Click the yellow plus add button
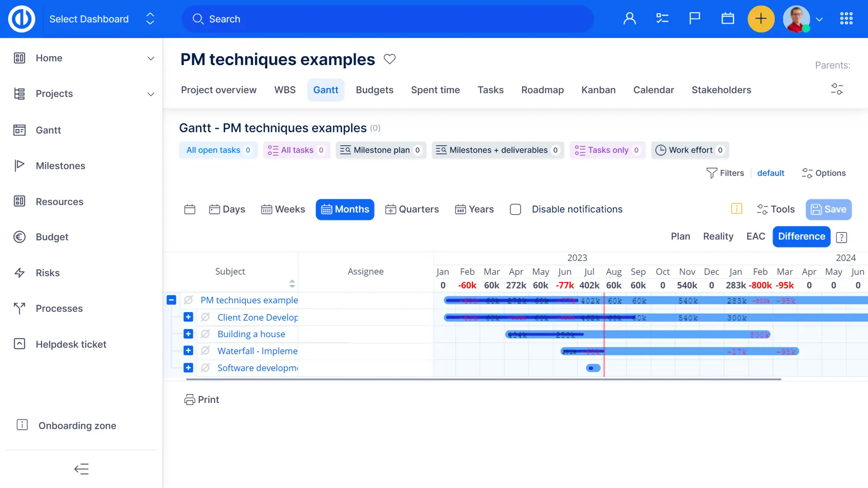This screenshot has width=868, height=488. click(761, 19)
